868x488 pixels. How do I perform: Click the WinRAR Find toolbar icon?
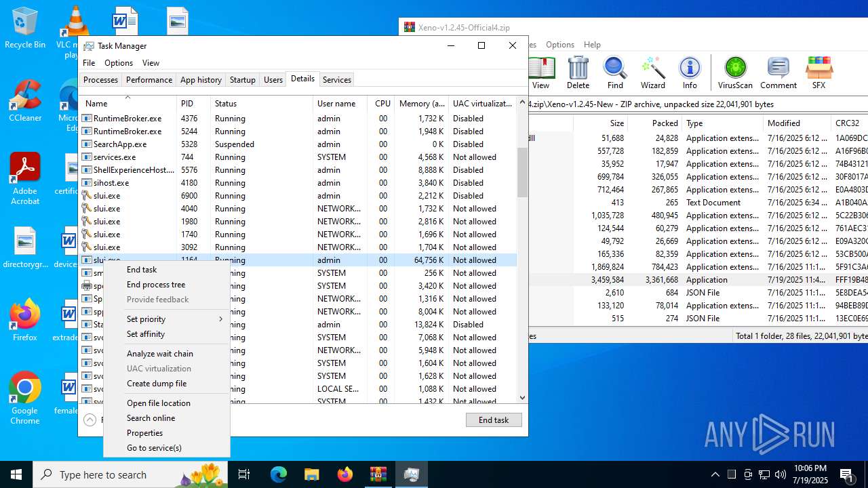point(615,73)
